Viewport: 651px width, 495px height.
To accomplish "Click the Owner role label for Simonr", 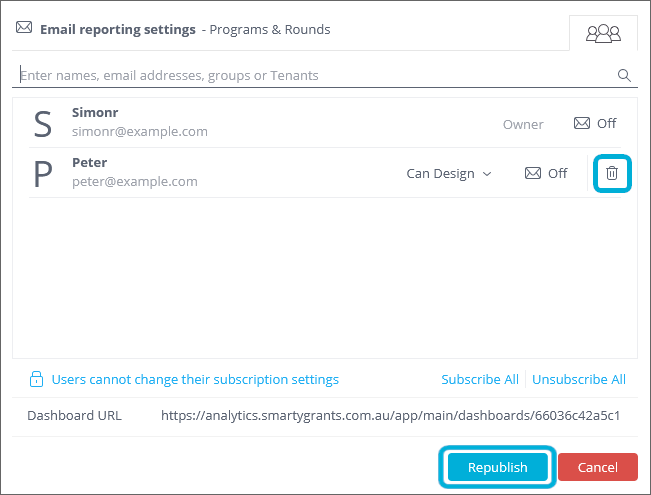I will (x=523, y=124).
